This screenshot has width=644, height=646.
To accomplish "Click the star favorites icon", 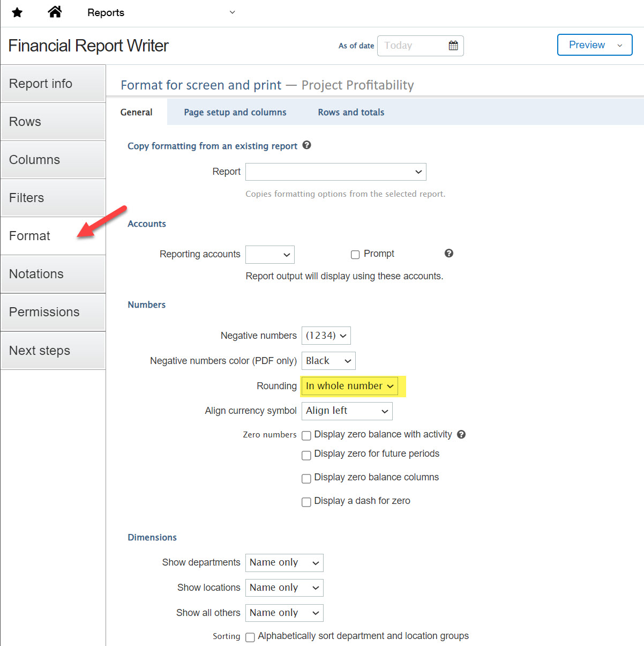I will click(x=17, y=12).
